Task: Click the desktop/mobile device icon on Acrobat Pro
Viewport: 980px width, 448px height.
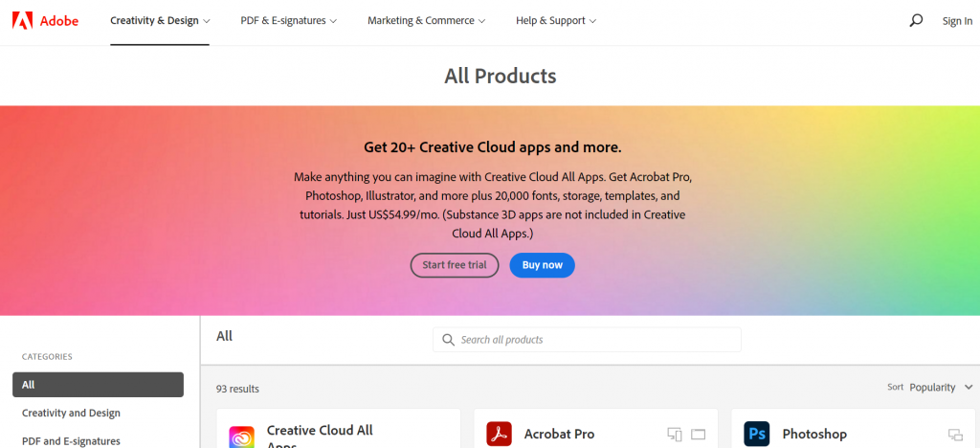Action: (675, 435)
